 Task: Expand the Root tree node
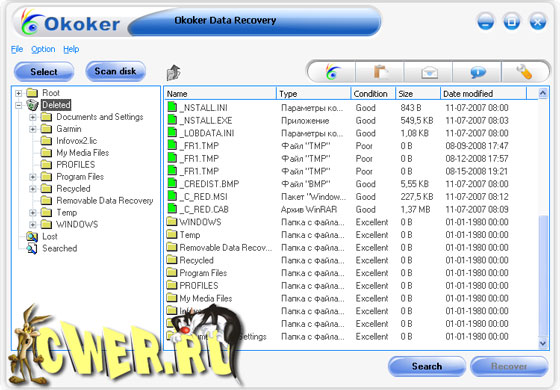pos(18,94)
